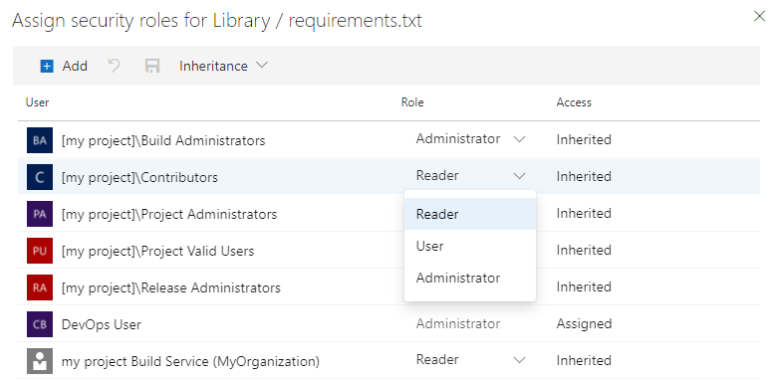Click Inherited access for Build Administrators

[584, 140]
